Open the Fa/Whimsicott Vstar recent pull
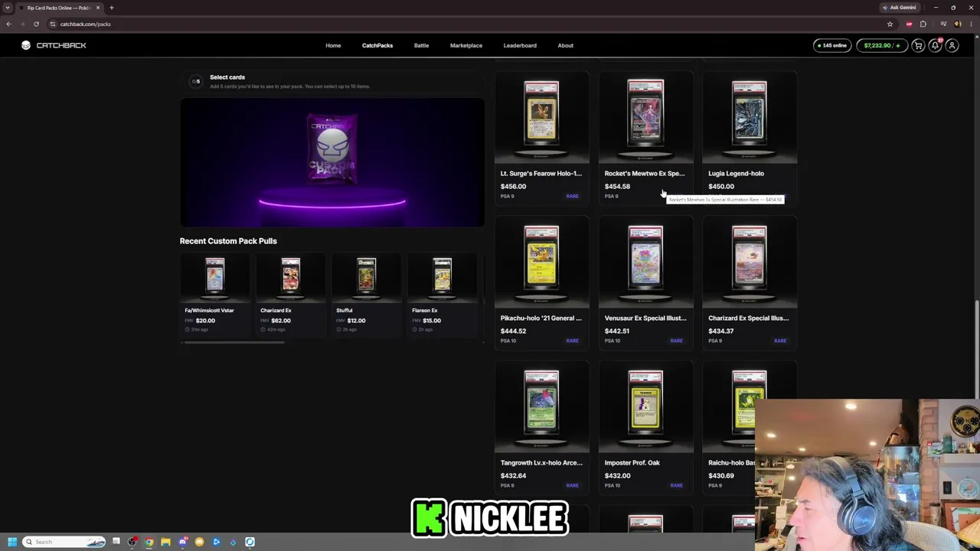The height and width of the screenshot is (551, 980). tap(214, 295)
